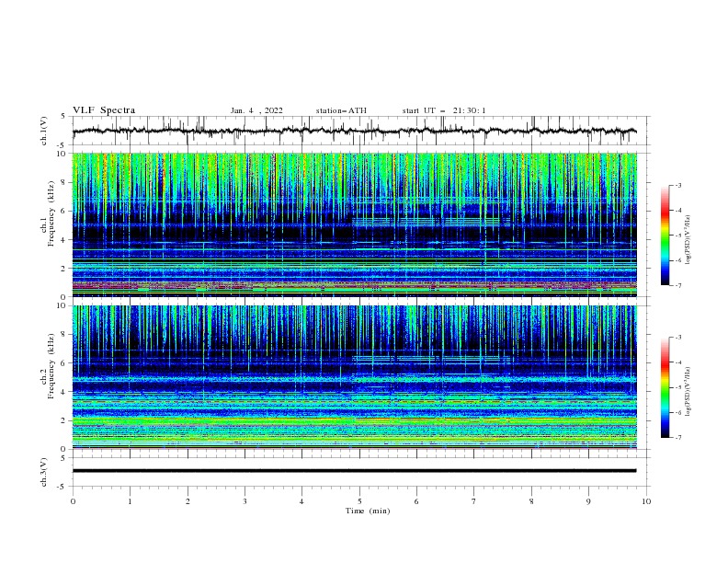Click the 'ch.3(V)' waveform axis label
Screen dimensions: 728x563
click(44, 472)
